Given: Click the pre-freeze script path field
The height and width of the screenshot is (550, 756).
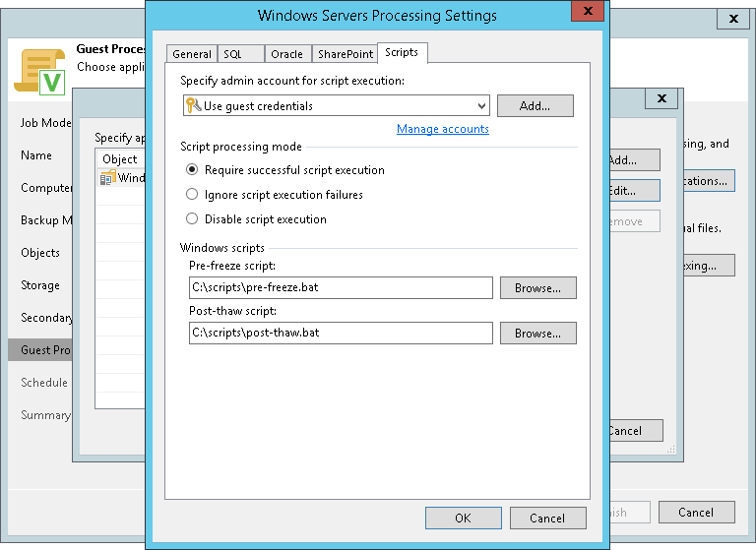Looking at the screenshot, I should coord(341,287).
